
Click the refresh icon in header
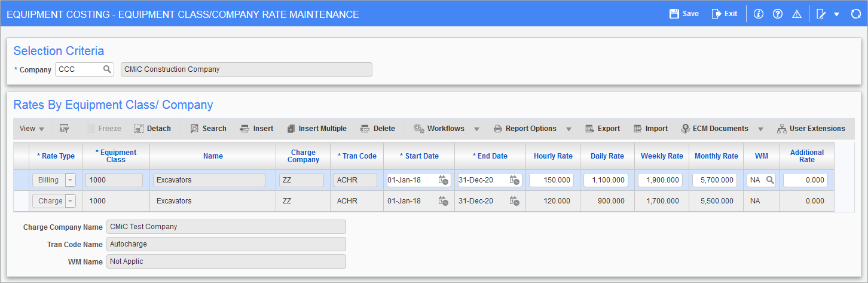tap(855, 14)
